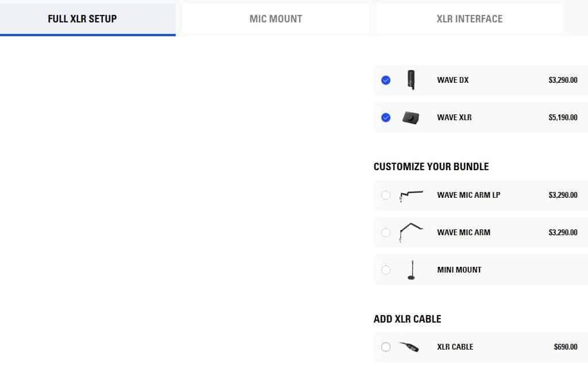Click the Wave XLR product name
Viewport: 588px width, 368px height.
(454, 117)
